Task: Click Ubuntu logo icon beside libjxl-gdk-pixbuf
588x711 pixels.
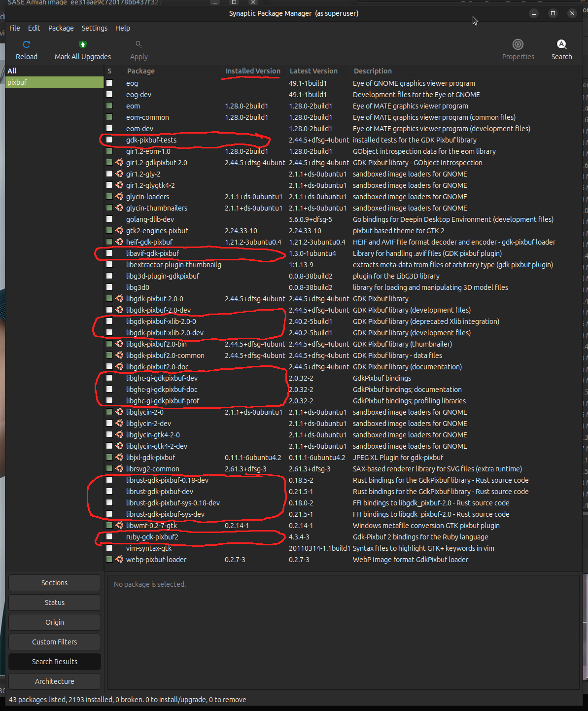Action: click(119, 457)
